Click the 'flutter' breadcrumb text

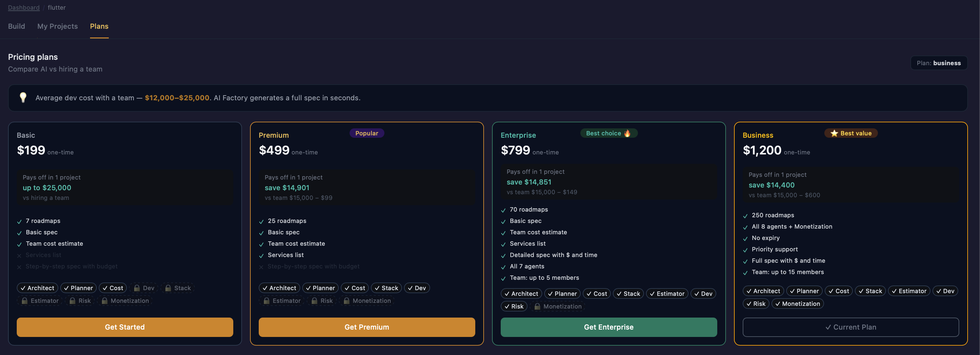pos(57,8)
